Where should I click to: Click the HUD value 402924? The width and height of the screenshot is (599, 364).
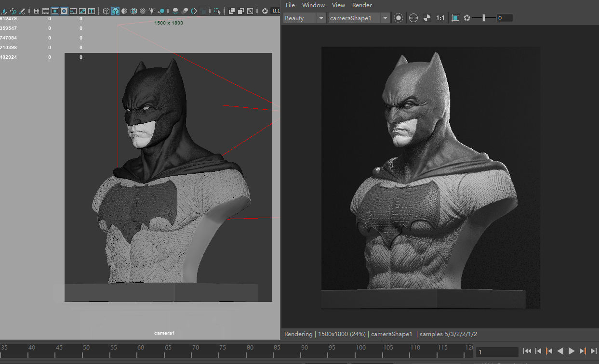point(8,57)
